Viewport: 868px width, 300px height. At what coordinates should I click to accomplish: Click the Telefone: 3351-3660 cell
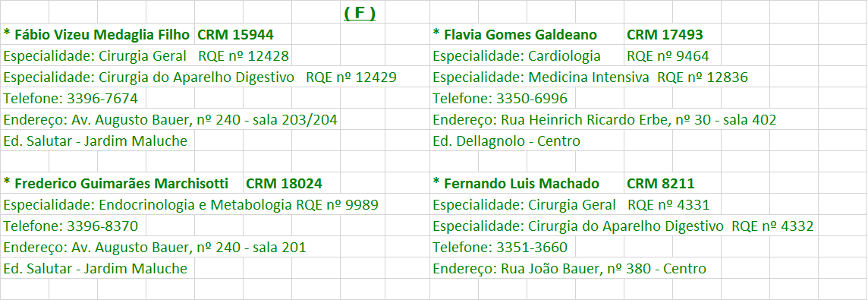point(500,248)
